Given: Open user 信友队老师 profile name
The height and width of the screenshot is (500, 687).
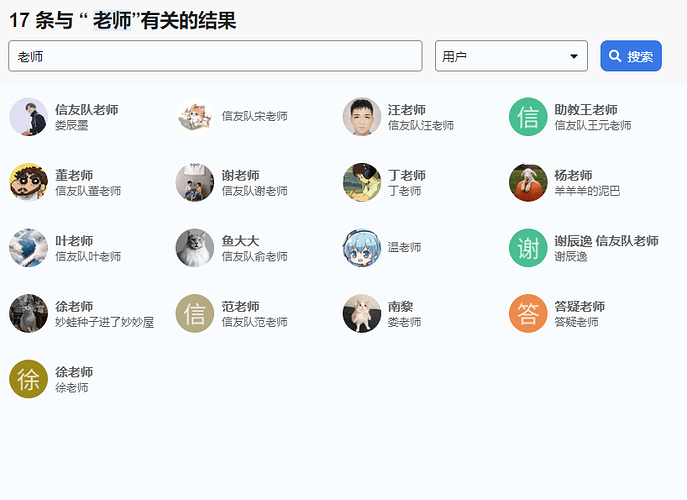Looking at the screenshot, I should click(x=87, y=110).
